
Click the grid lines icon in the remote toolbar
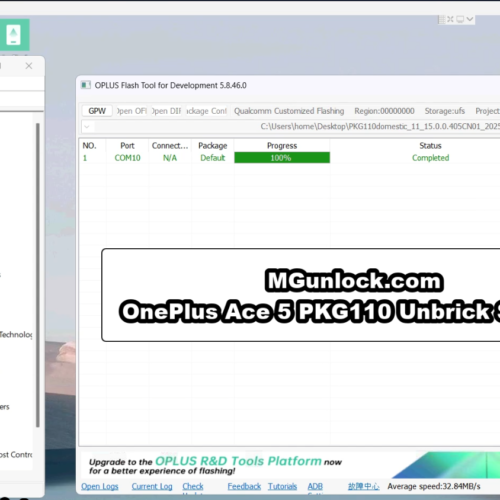pyautogui.click(x=441, y=20)
